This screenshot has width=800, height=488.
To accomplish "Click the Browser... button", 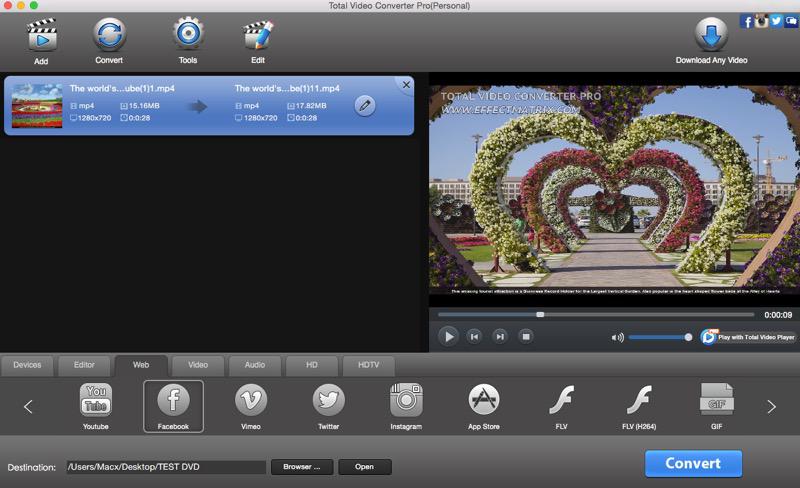I will pyautogui.click(x=302, y=467).
